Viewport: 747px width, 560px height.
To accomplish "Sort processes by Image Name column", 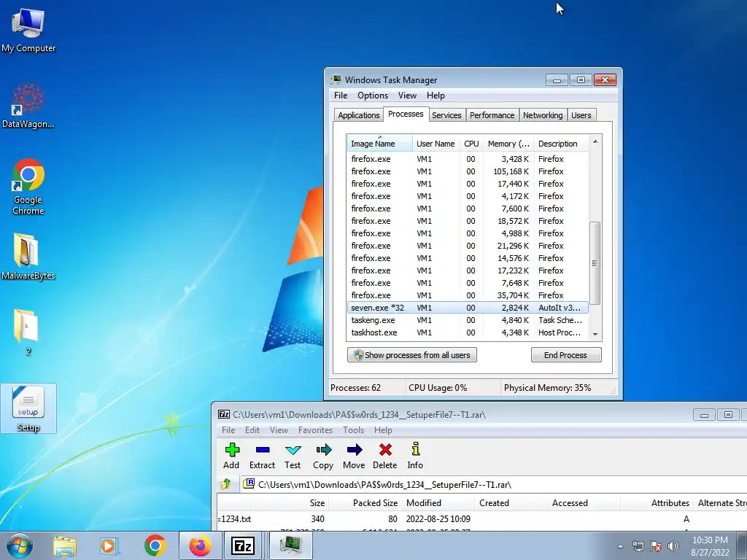I will pyautogui.click(x=379, y=144).
